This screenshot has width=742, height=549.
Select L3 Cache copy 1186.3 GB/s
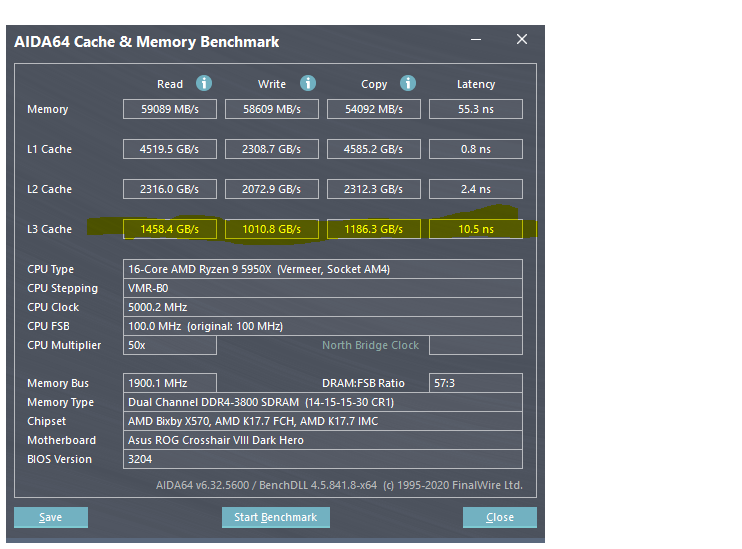374,229
